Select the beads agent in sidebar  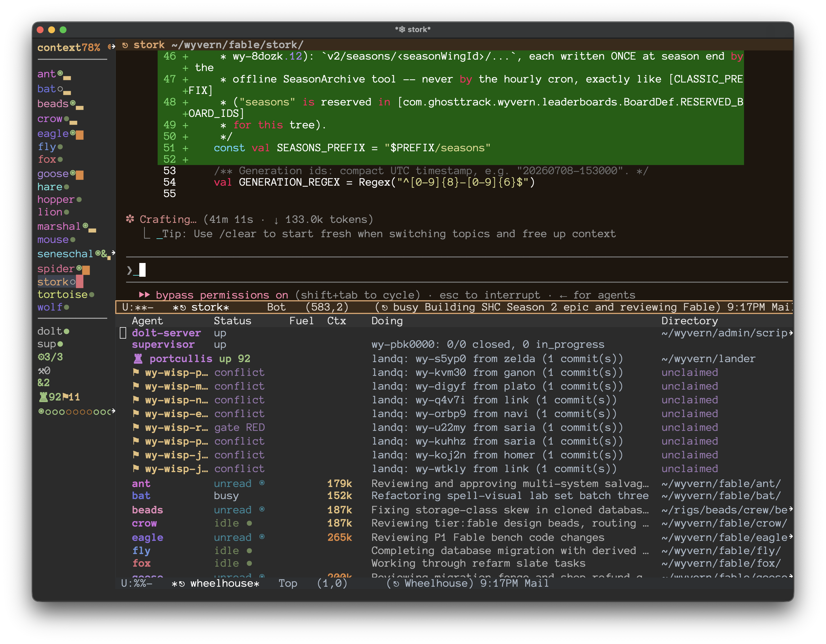click(52, 103)
